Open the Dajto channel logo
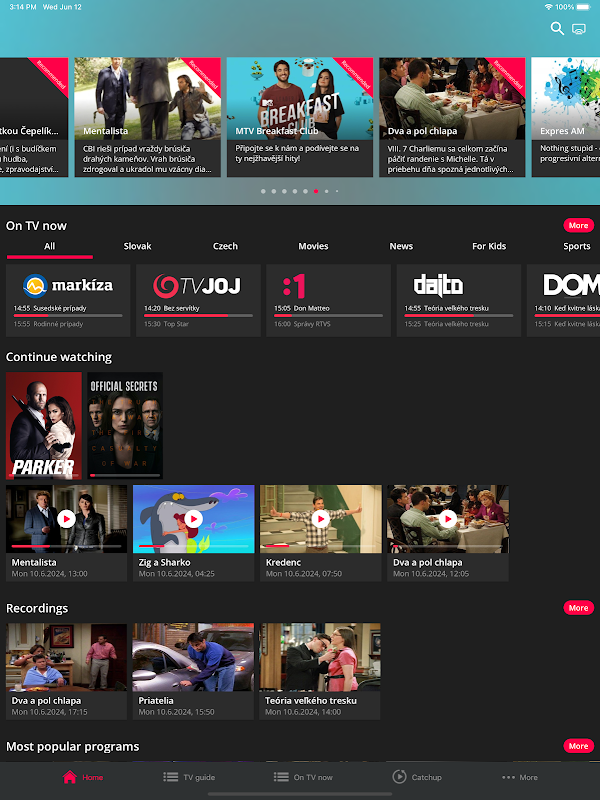The image size is (600, 800). (438, 285)
